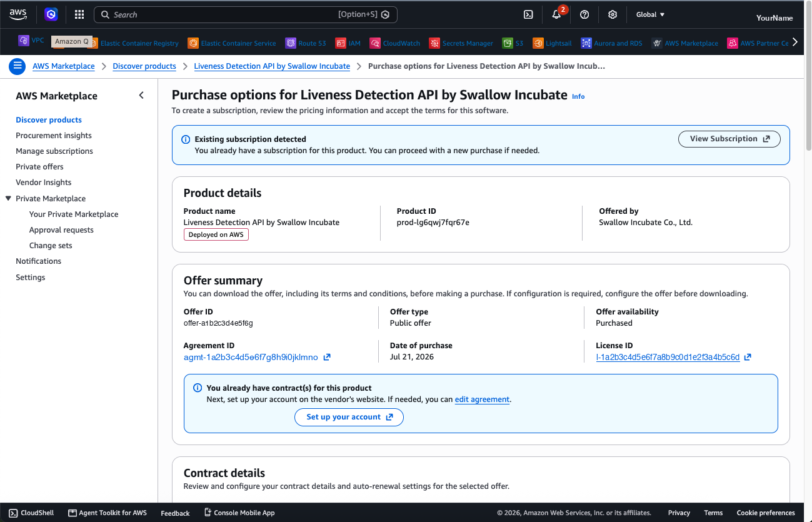Click the Info link beside page title

tap(578, 96)
